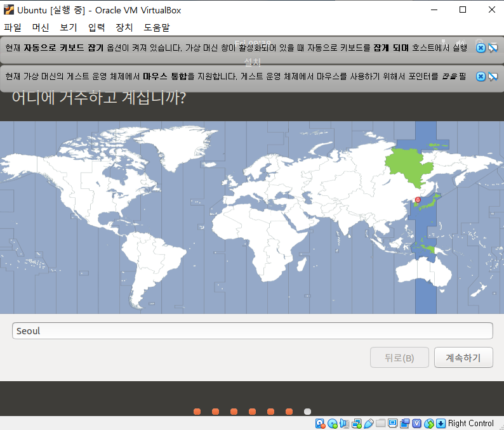This screenshot has width=504, height=430.
Task: Open the 입력 menu
Action: (96, 28)
